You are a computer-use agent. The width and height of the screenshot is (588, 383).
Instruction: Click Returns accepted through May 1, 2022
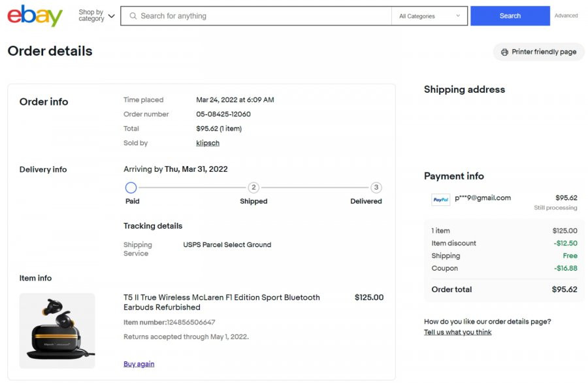[x=186, y=337]
